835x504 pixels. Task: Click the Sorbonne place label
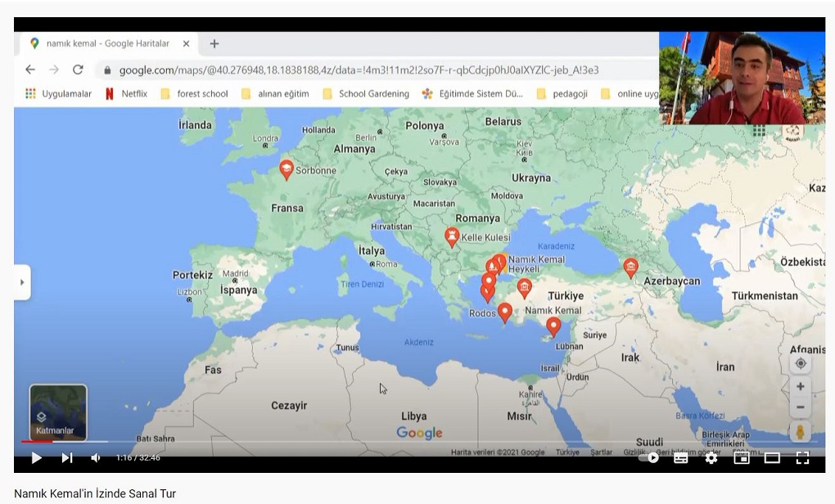pos(316,170)
